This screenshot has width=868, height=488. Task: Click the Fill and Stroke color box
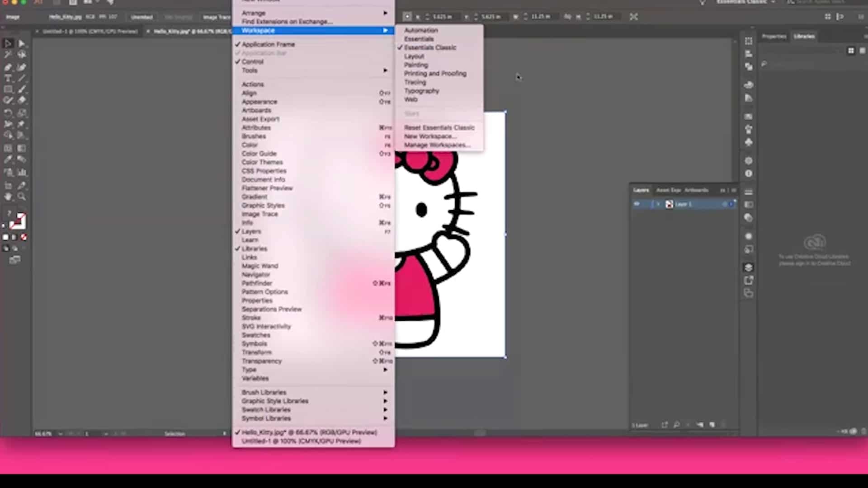coord(17,221)
